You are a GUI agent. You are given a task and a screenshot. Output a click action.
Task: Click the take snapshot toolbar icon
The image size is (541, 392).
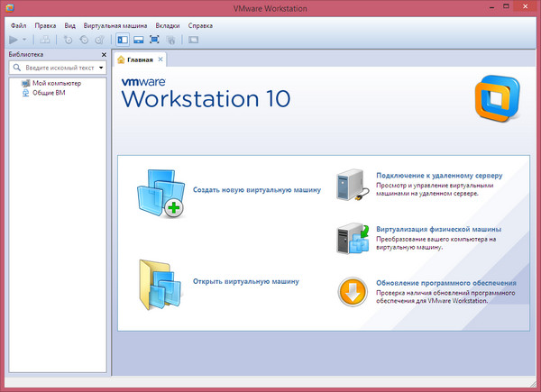(69, 40)
